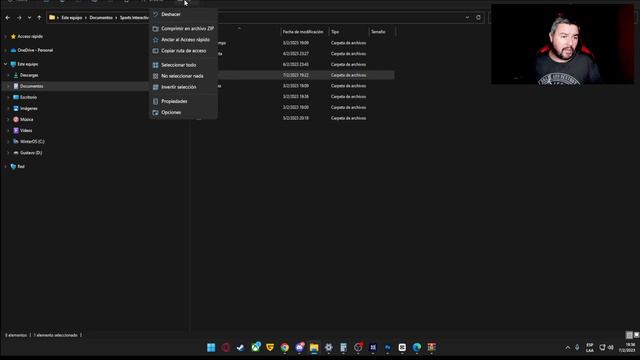Choose Deshacer from the menu
This screenshot has width=640, height=360.
183,14
